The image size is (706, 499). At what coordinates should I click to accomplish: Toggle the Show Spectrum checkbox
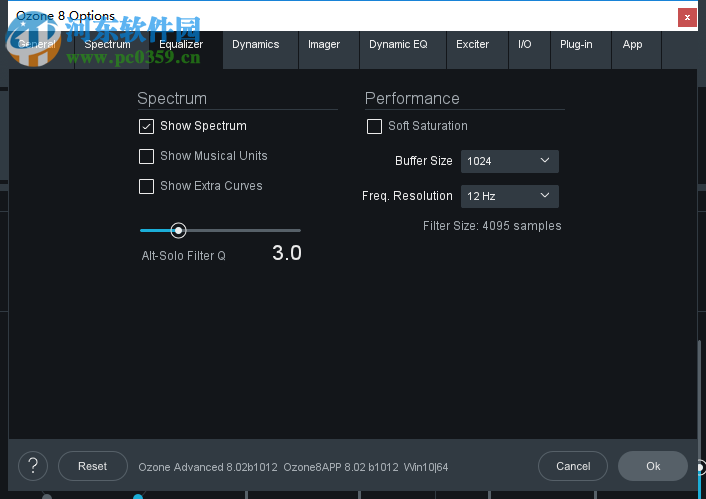coord(146,127)
